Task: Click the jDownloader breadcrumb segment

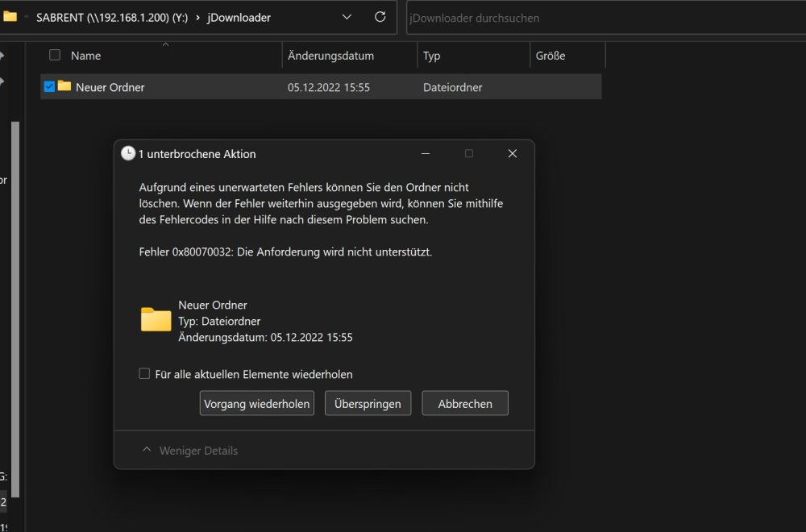Action: [x=239, y=18]
